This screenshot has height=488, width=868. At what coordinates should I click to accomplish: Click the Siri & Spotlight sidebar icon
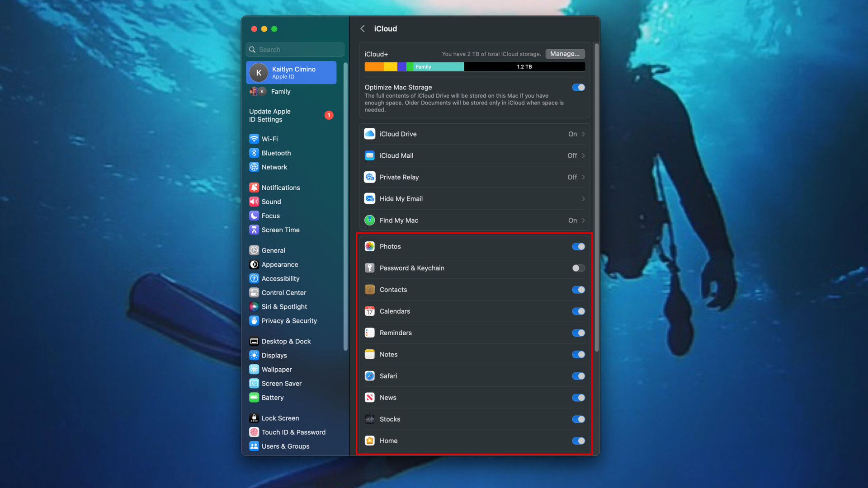[254, 307]
